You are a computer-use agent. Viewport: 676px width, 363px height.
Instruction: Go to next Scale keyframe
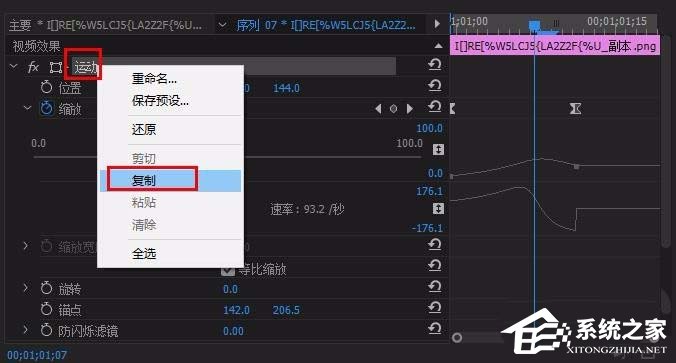coord(410,109)
